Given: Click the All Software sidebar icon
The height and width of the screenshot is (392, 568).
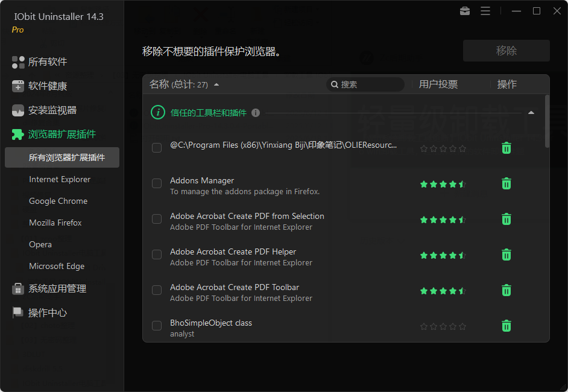Looking at the screenshot, I should pyautogui.click(x=18, y=62).
